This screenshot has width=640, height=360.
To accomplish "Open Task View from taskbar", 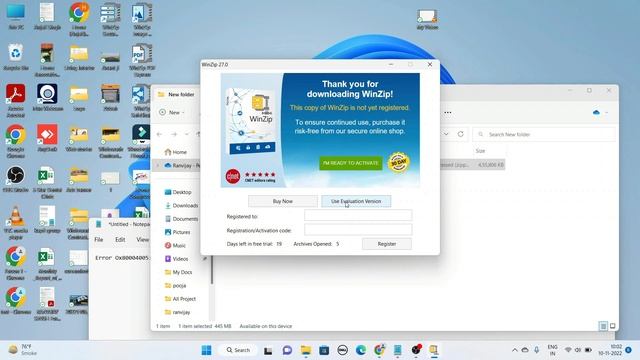I will point(268,350).
